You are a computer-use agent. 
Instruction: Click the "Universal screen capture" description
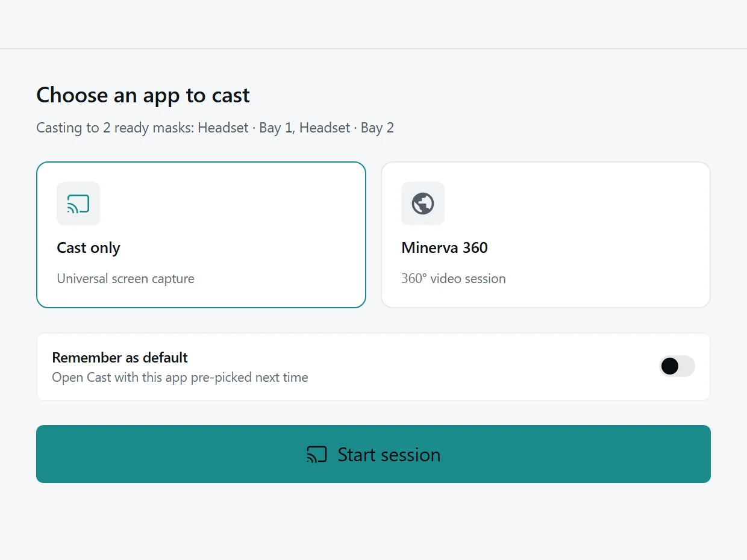click(x=125, y=279)
